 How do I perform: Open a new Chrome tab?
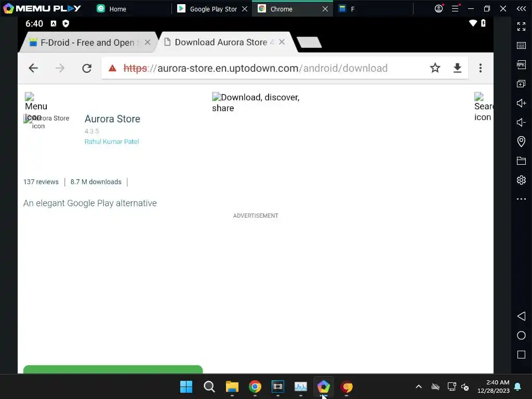(x=309, y=43)
